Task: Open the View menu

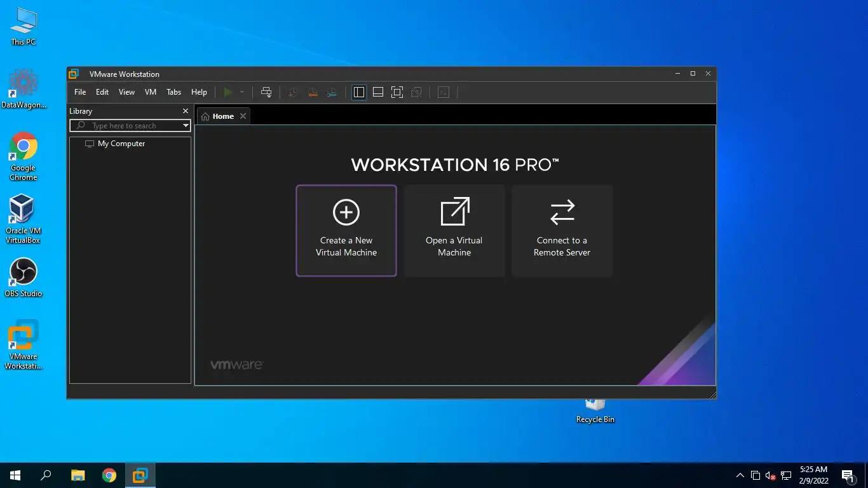Action: (126, 92)
